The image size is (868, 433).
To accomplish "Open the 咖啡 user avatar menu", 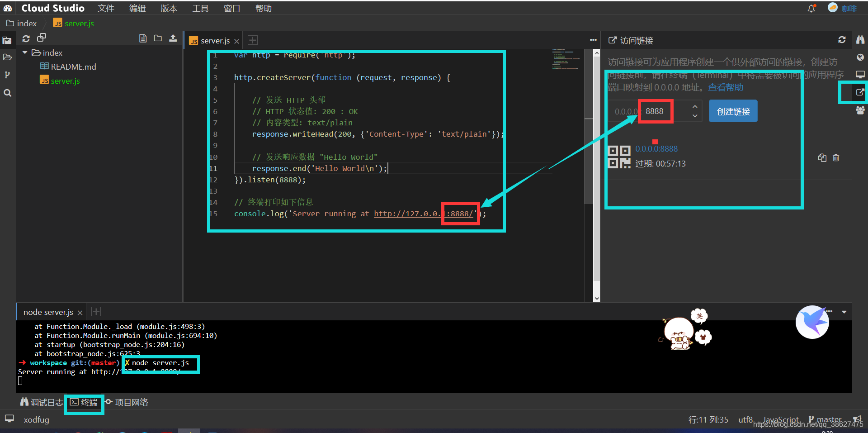I will 842,8.
